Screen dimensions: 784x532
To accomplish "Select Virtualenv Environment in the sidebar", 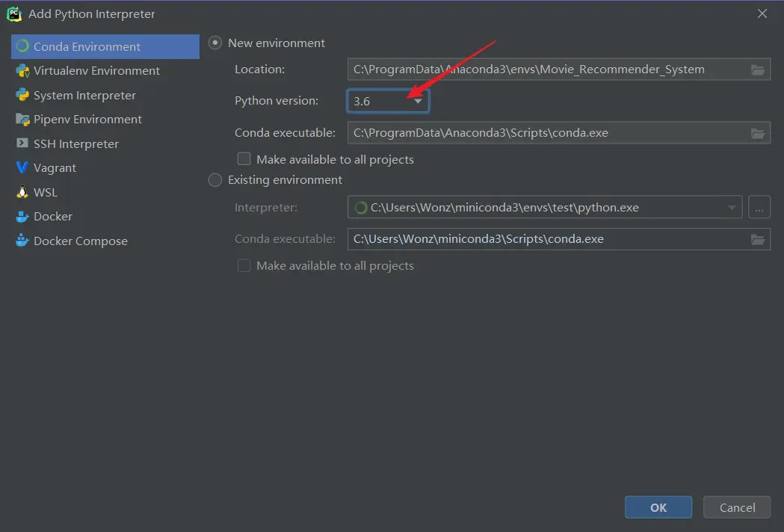I will (x=105, y=70).
